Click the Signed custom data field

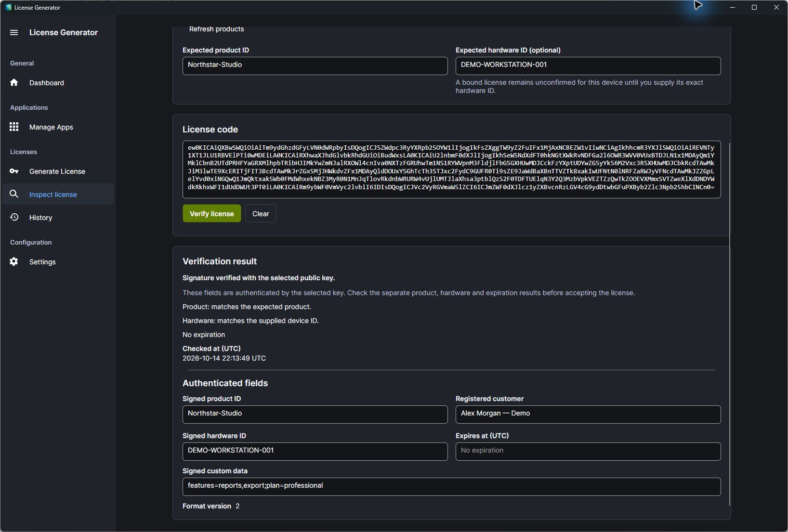[451, 487]
